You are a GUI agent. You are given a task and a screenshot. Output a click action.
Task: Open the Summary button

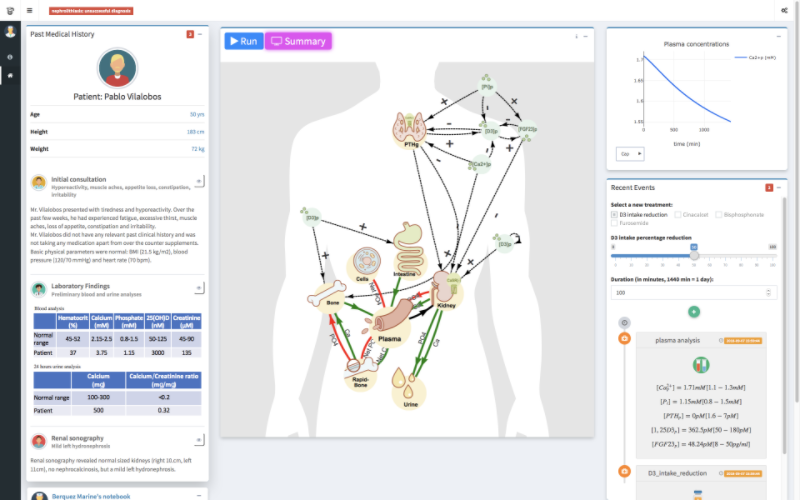click(298, 41)
